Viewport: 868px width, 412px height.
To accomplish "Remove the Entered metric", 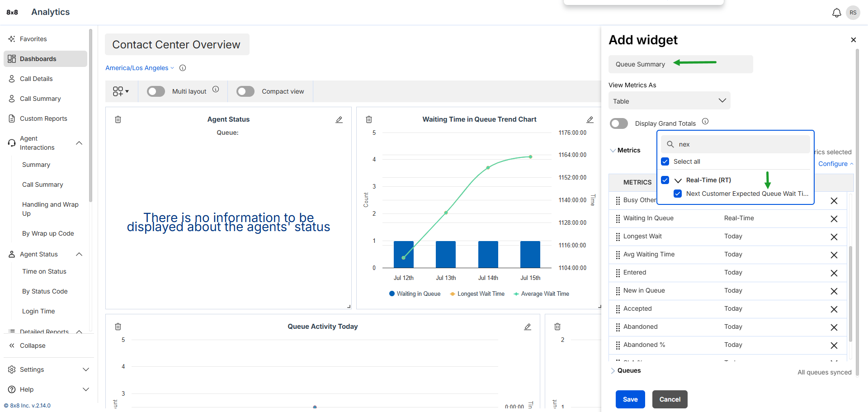I will point(834,273).
